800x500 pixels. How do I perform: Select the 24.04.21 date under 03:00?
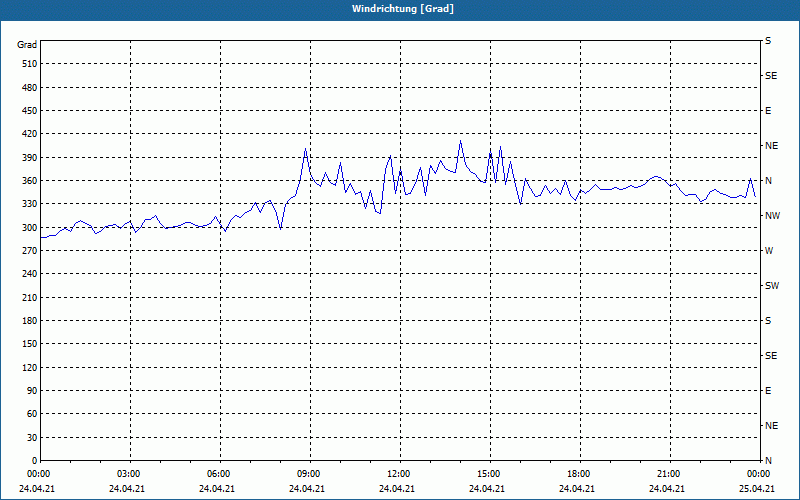click(x=127, y=489)
